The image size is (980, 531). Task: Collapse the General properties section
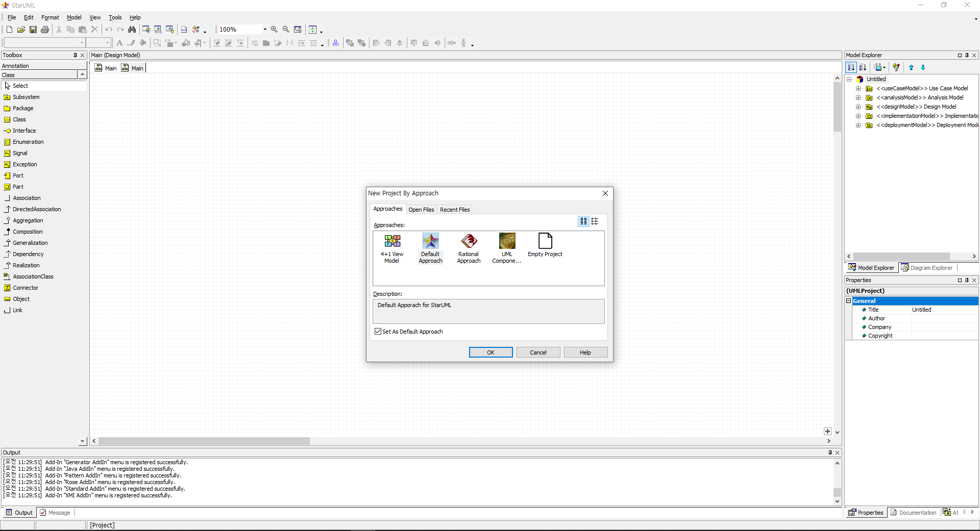coord(849,301)
